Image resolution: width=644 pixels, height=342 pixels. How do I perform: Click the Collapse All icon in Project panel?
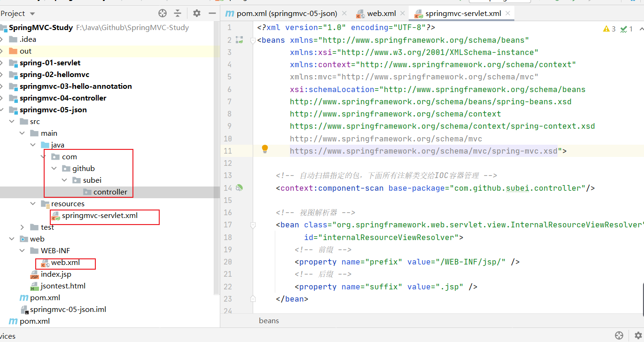(178, 13)
